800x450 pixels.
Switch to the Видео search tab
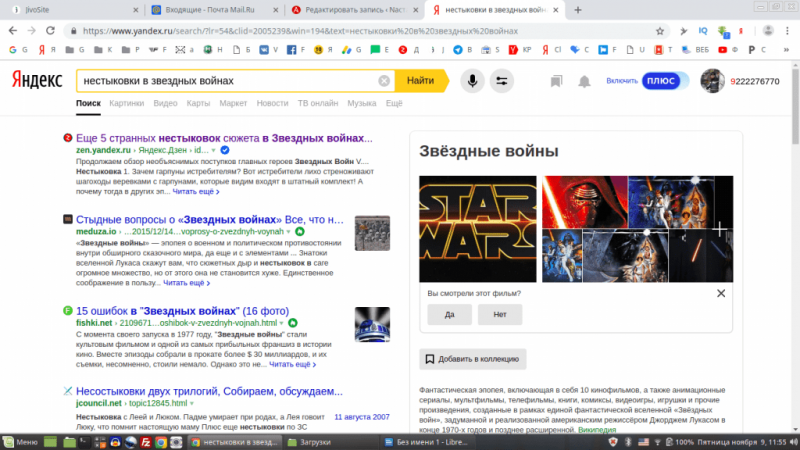click(x=165, y=103)
